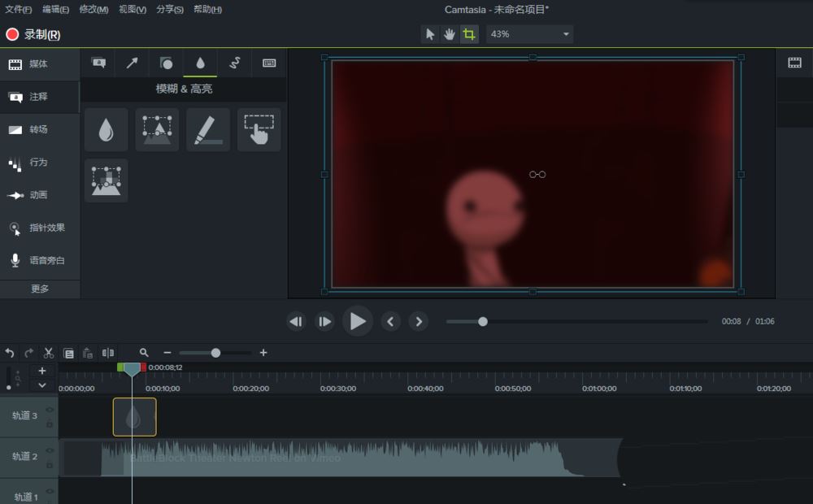Zoom out the timeline with minus button
Viewport: 813px width, 504px height.
pos(167,353)
